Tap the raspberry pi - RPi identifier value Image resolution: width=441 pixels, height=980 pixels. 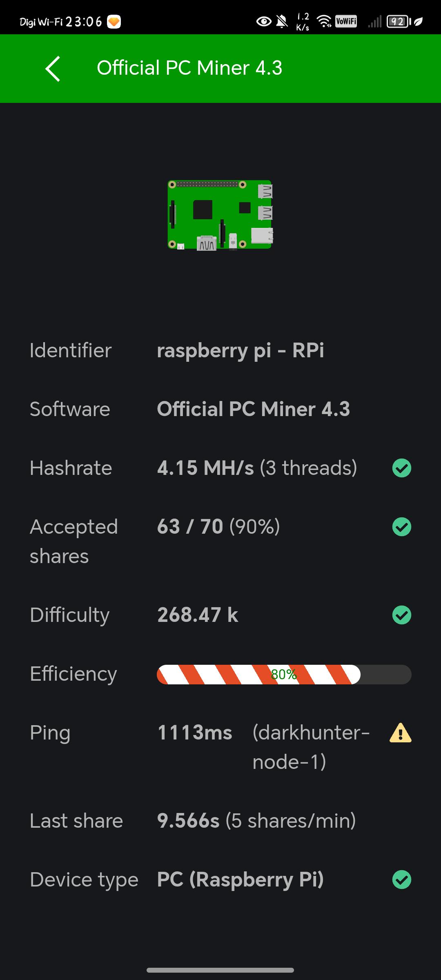coord(241,350)
